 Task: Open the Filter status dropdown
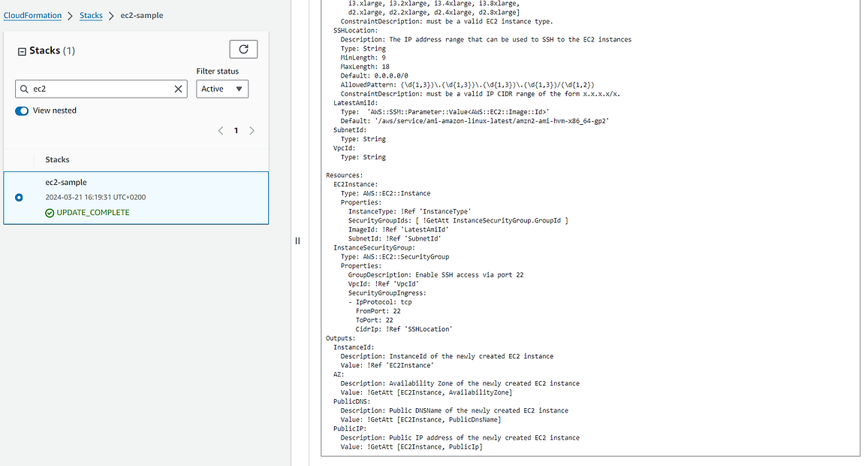pos(222,89)
